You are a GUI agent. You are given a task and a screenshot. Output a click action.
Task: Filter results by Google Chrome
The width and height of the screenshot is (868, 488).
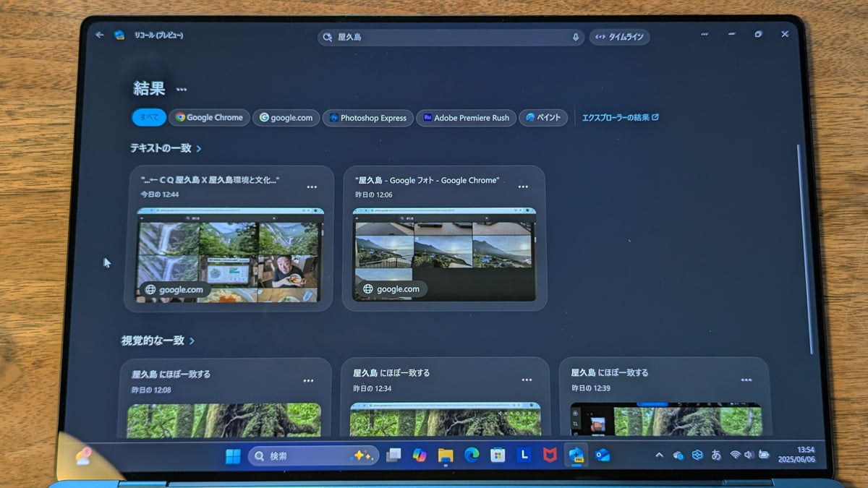pyautogui.click(x=209, y=117)
